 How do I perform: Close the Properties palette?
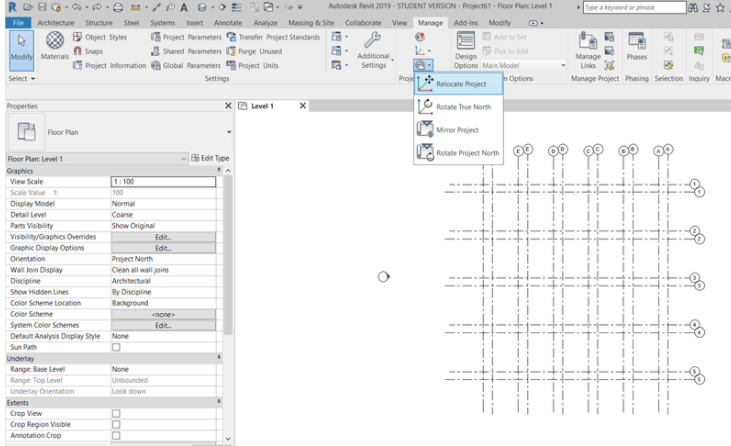(228, 106)
